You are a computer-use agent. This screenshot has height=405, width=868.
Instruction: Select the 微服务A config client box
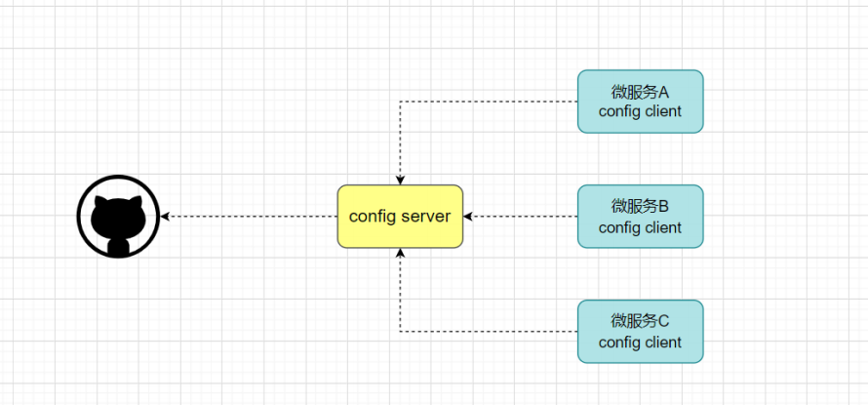point(641,101)
